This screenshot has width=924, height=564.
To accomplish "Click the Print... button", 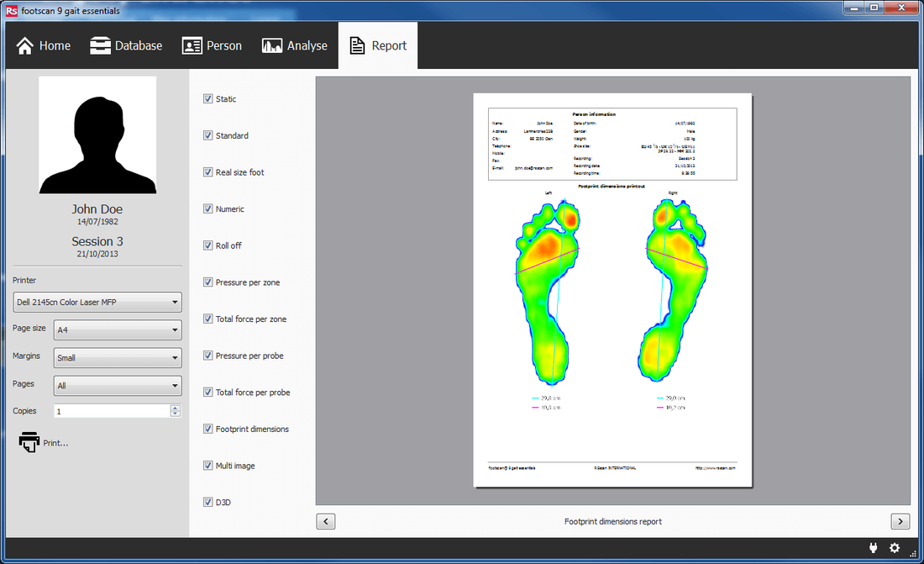I will pos(45,442).
